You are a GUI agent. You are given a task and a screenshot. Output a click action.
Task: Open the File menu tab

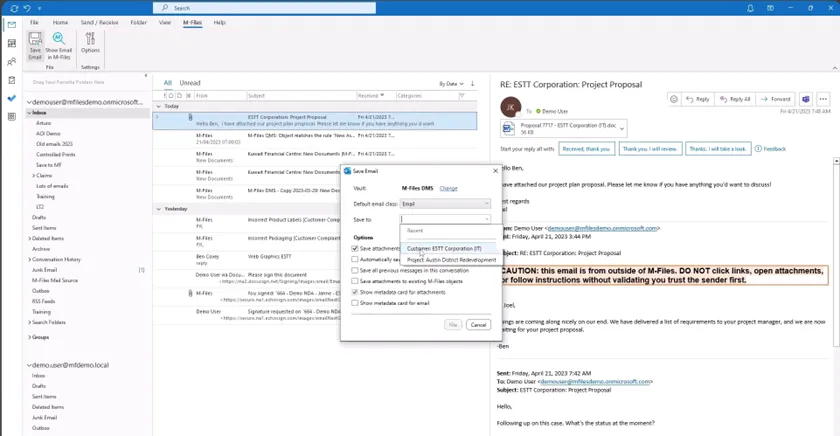34,22
